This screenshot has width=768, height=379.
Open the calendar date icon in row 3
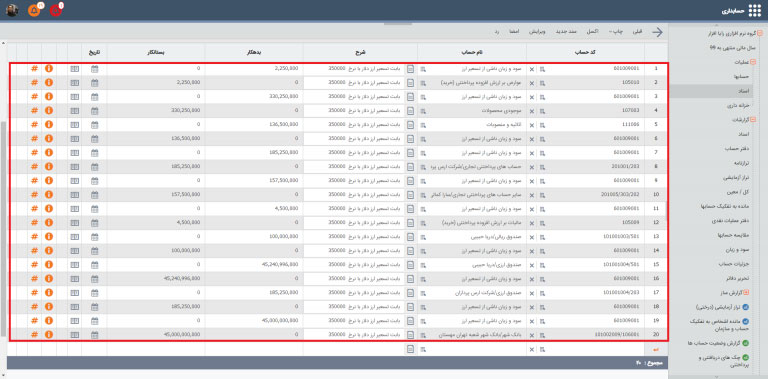click(95, 97)
